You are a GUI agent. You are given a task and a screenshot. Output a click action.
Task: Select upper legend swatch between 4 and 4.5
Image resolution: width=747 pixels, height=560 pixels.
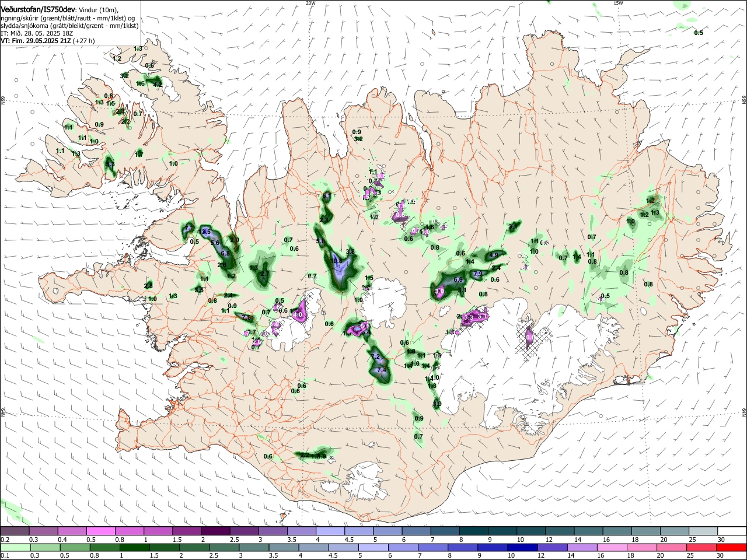tap(330, 531)
